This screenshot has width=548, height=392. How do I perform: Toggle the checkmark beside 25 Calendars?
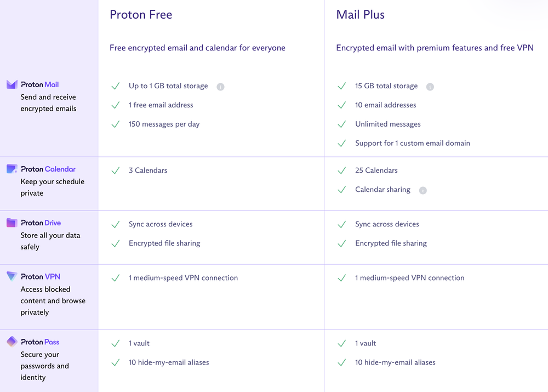pos(341,170)
